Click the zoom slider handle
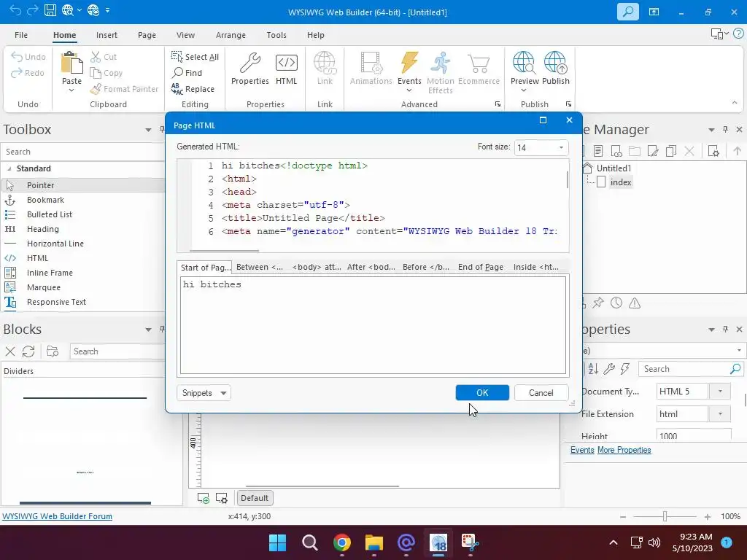Image resolution: width=747 pixels, height=560 pixels. (x=665, y=517)
